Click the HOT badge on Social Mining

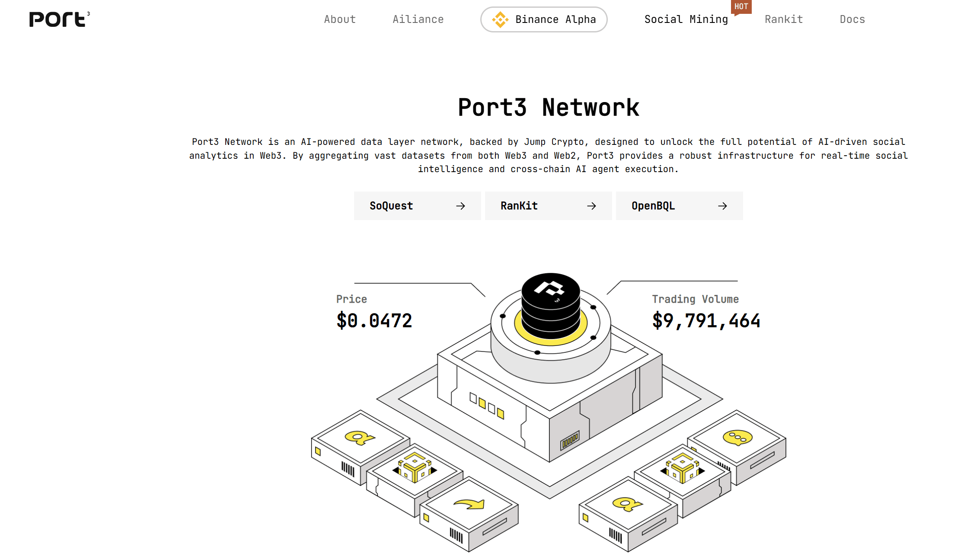coord(741,7)
